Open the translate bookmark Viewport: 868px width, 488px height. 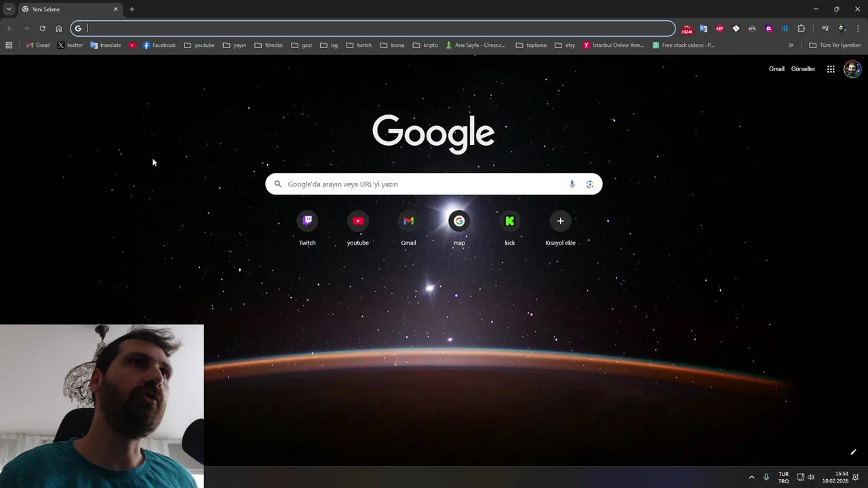(x=106, y=45)
